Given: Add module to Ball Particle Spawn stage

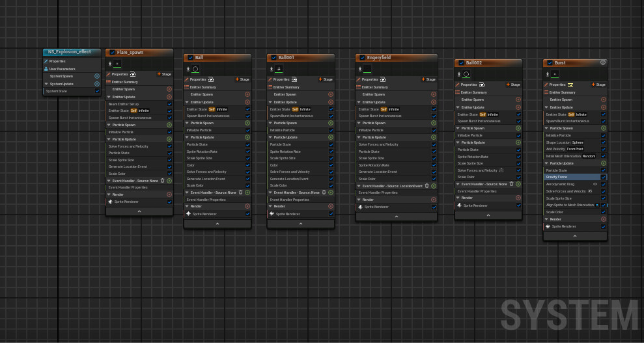Looking at the screenshot, I should coord(247,123).
